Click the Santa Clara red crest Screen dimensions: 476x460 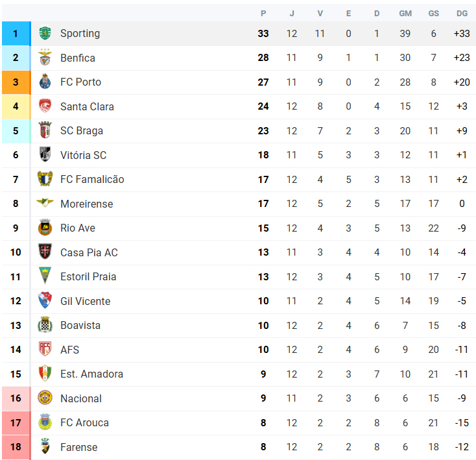coord(45,106)
